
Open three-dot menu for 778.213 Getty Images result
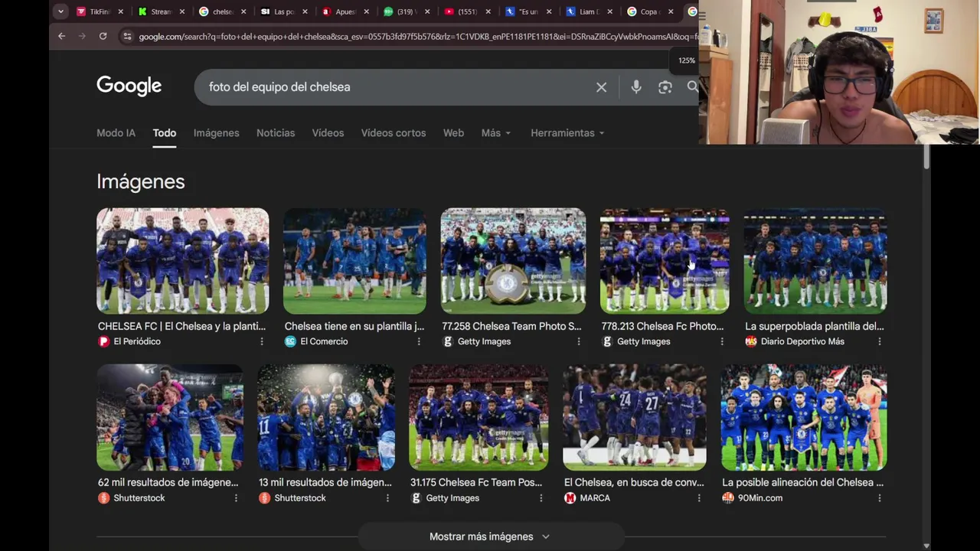[x=721, y=341]
